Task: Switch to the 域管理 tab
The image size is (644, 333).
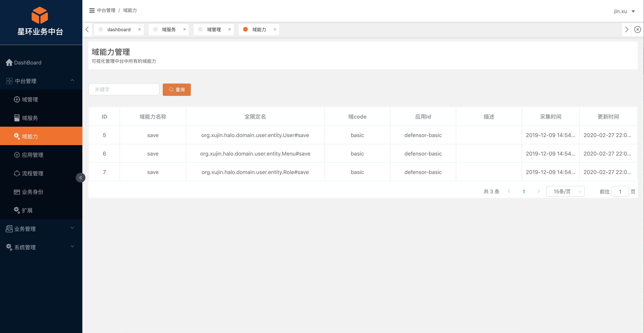Action: coord(214,29)
